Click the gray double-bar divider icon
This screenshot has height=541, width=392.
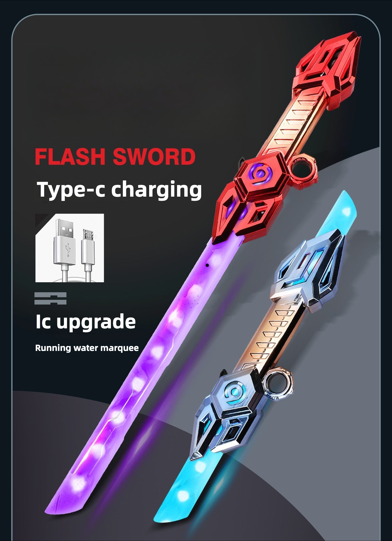click(x=50, y=298)
